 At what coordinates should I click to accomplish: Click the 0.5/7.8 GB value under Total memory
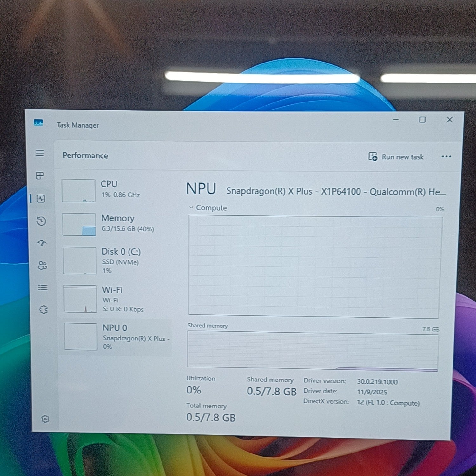click(x=211, y=417)
